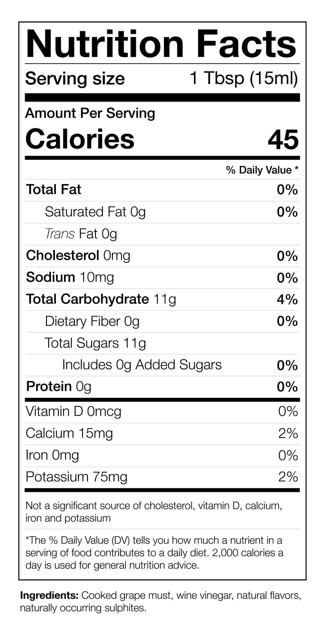The height and width of the screenshot is (644, 325).
Task: Click the 1 Tbsp (15ml) serving value
Action: 244,78
